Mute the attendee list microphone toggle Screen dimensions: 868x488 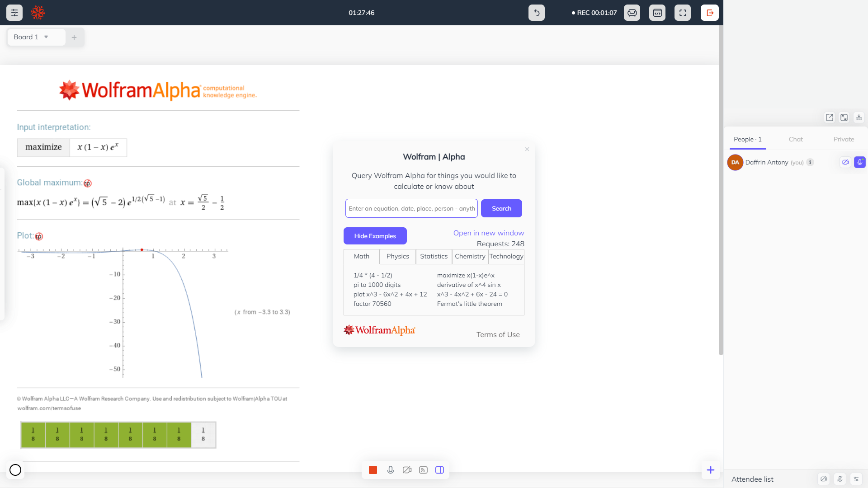(x=840, y=479)
